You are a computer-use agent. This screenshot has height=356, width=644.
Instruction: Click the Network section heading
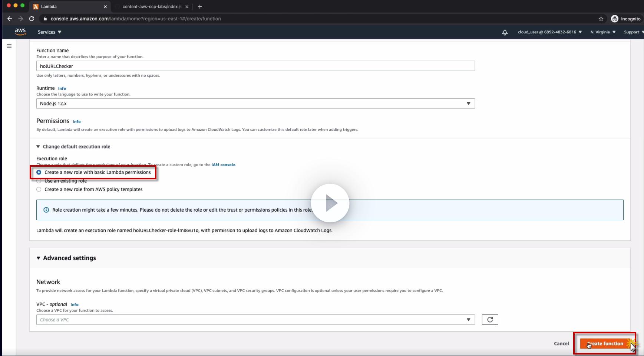pyautogui.click(x=48, y=282)
